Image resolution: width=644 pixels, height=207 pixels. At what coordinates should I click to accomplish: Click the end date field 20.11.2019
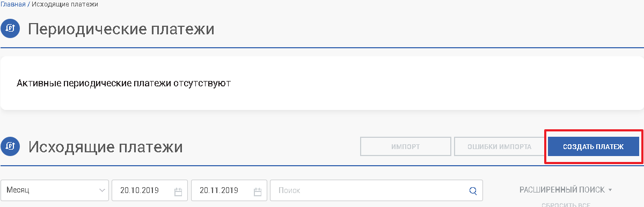click(229, 190)
